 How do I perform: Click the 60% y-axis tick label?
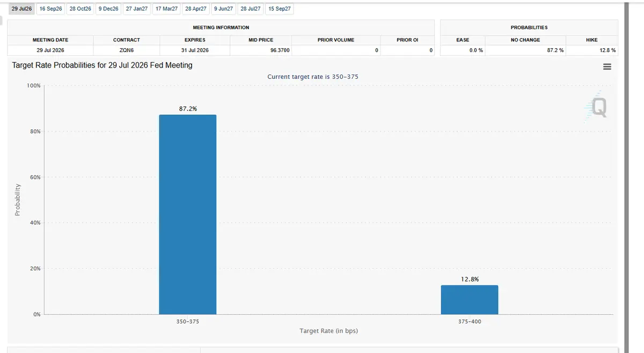point(35,177)
